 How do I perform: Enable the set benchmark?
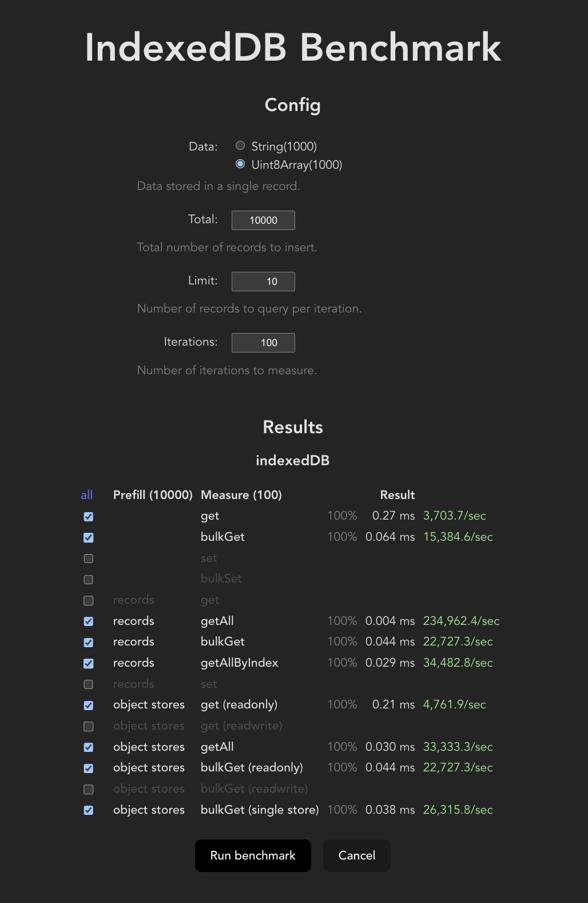(88, 559)
